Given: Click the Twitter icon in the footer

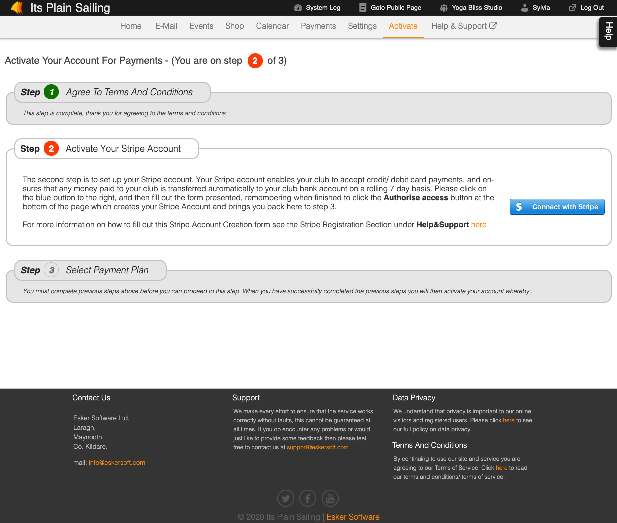Looking at the screenshot, I should (x=285, y=498).
